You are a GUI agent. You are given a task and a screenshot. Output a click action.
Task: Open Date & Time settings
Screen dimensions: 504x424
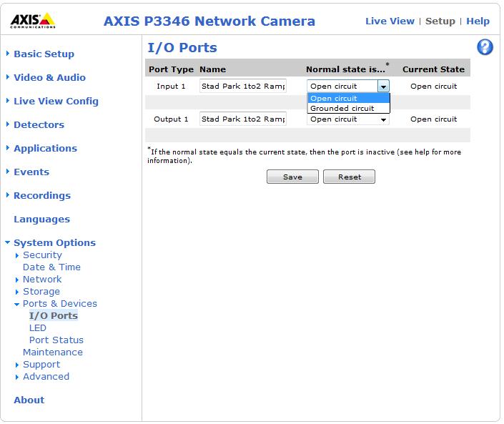(x=51, y=267)
